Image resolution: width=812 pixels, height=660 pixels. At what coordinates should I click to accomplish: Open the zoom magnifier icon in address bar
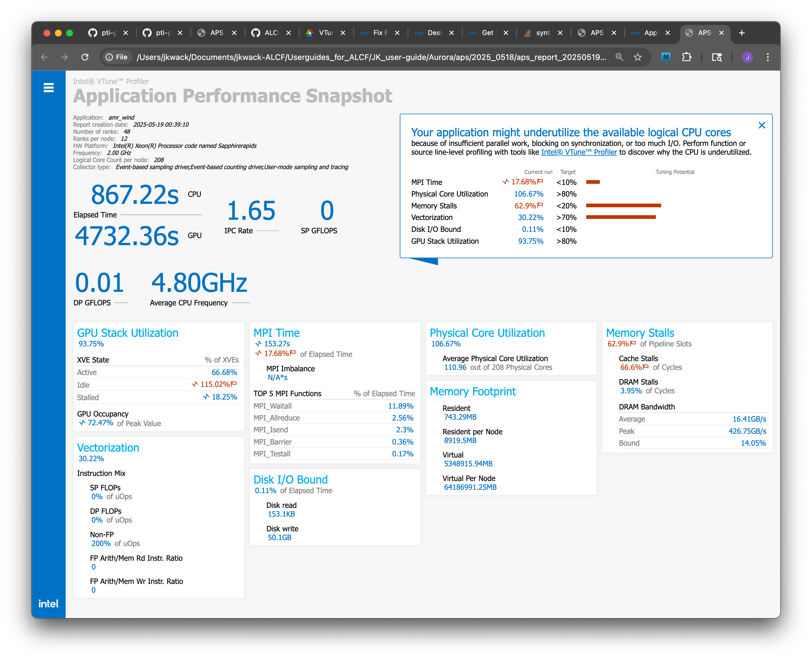pos(619,57)
